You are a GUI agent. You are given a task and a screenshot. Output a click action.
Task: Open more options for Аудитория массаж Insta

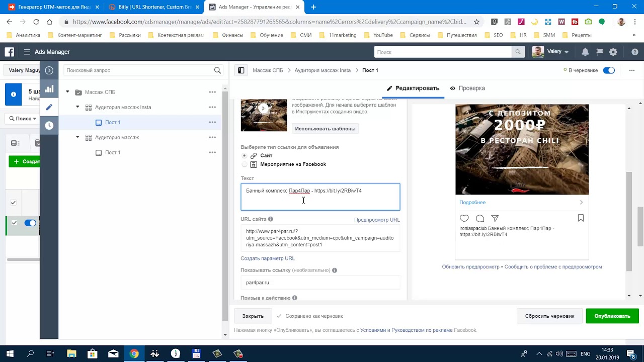click(x=212, y=107)
